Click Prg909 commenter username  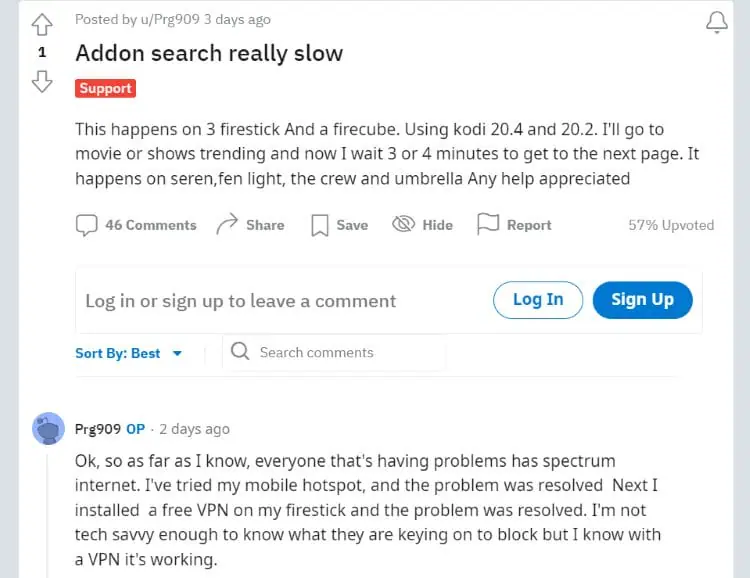(x=98, y=429)
